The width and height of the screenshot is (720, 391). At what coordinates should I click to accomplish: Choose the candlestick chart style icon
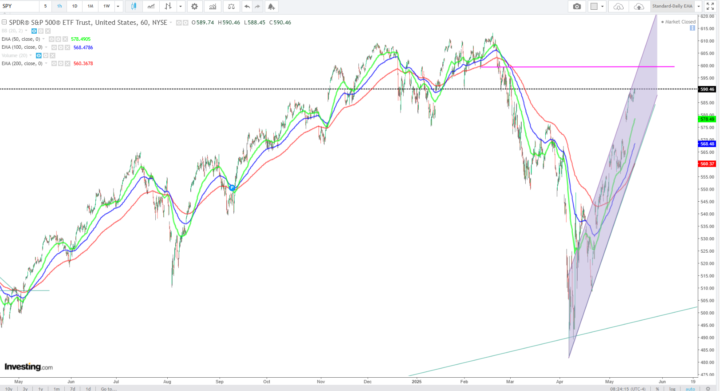pyautogui.click(x=134, y=6)
